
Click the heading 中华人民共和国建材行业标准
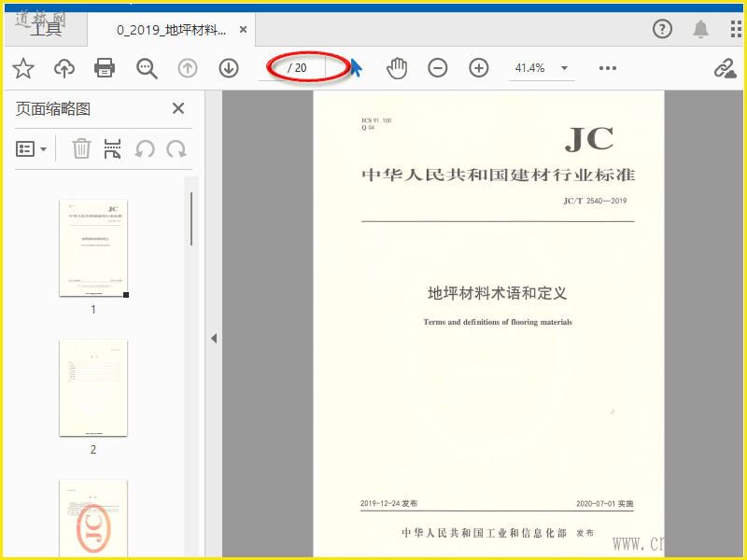498,175
